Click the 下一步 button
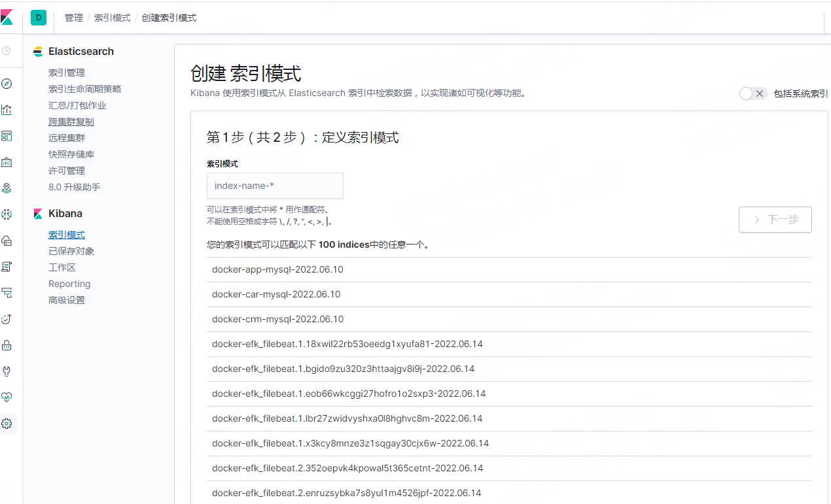831x504 pixels. pos(775,220)
